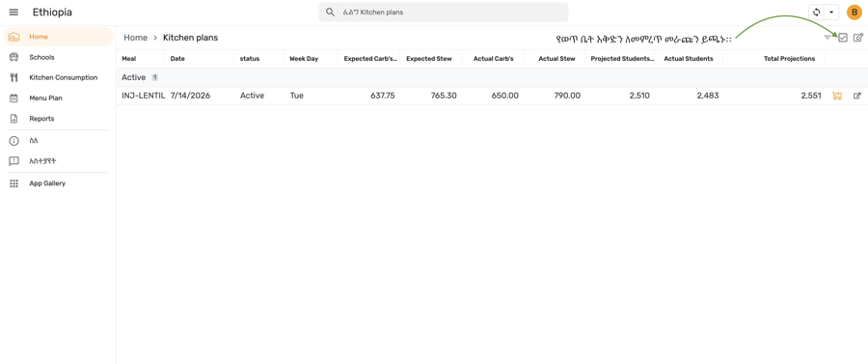Open the hamburger navigation menu
The image size is (868, 364).
click(x=14, y=13)
